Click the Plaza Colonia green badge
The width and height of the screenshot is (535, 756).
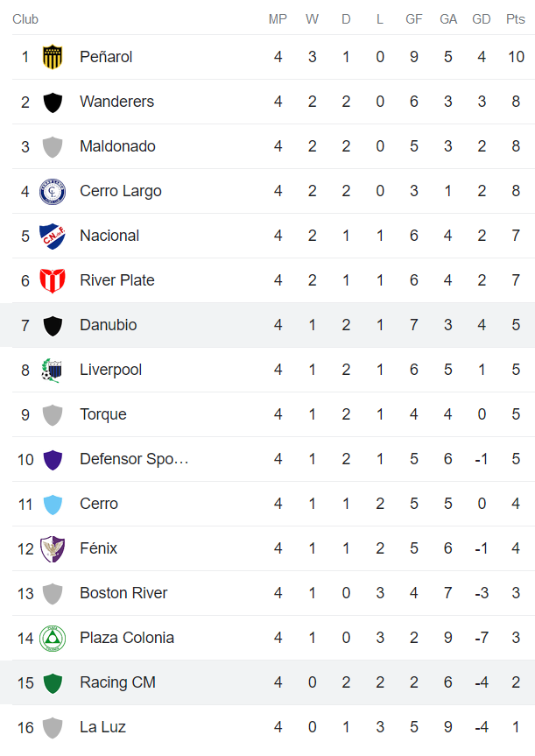point(53,638)
